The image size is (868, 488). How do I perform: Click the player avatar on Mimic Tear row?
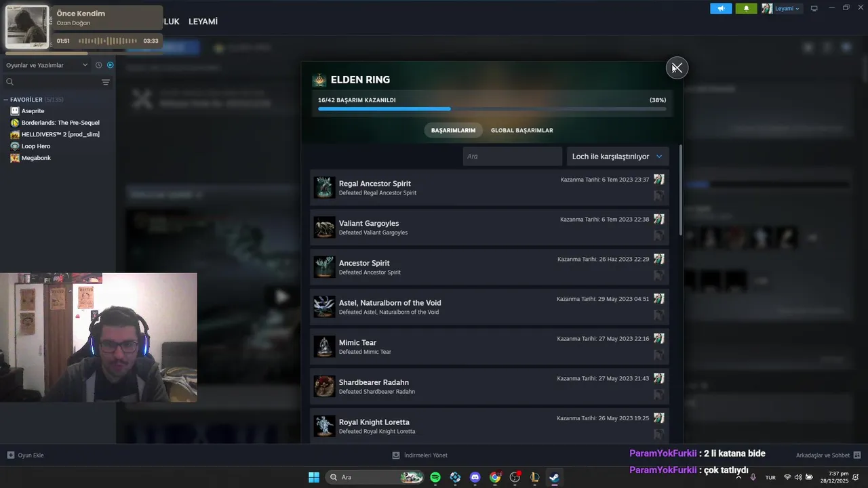[x=658, y=339]
